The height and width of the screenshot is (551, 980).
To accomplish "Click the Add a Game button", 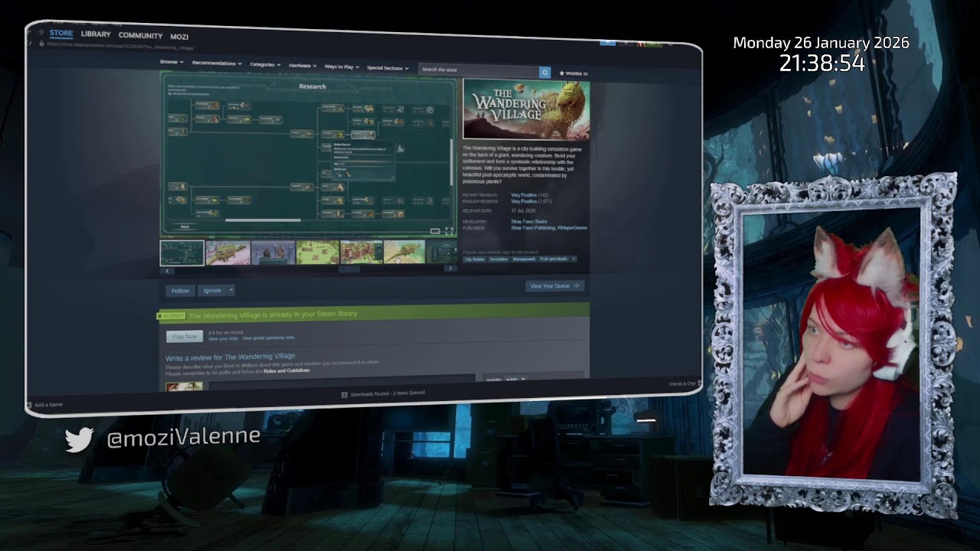I will point(45,405).
